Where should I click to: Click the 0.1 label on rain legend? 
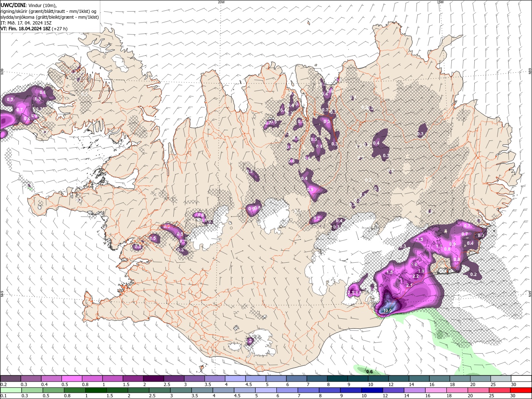(3, 396)
